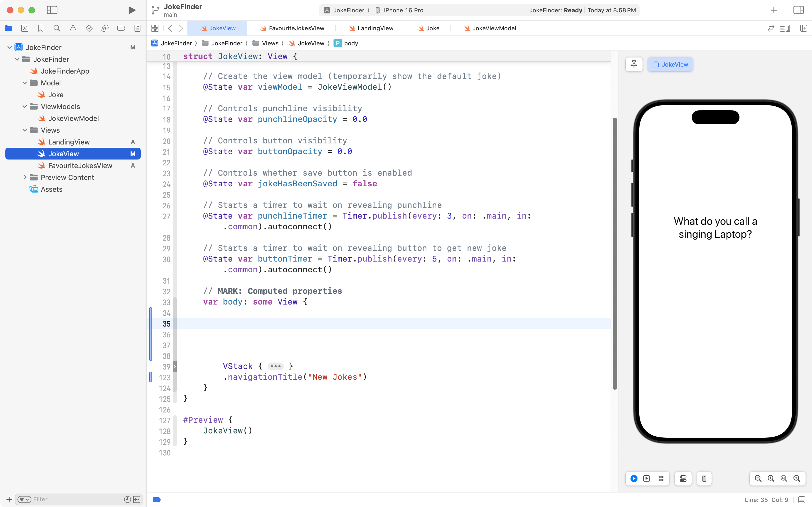Toggle the debug area at bottom right
Image resolution: width=812 pixels, height=507 pixels.
[x=802, y=500]
